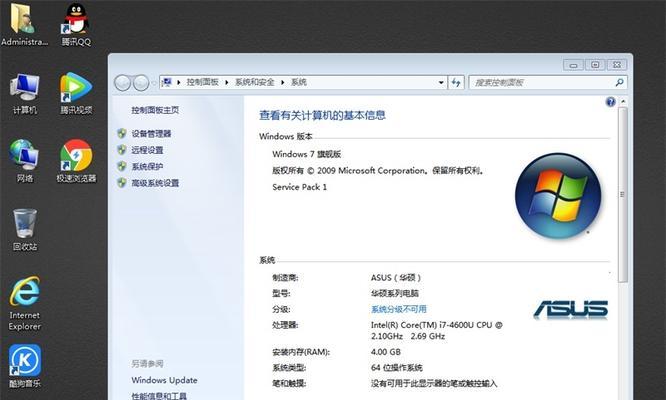666x400 pixels.
Task: Open the 设备管理器 link
Action: (151, 134)
